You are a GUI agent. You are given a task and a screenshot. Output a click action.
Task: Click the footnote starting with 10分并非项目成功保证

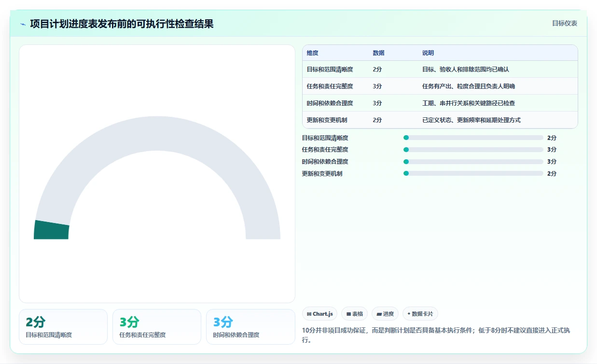436,335
